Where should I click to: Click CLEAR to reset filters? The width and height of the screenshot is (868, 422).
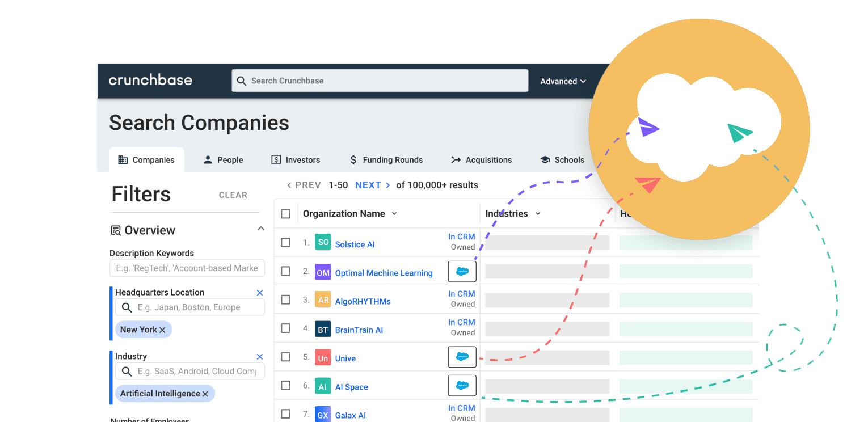click(x=233, y=195)
